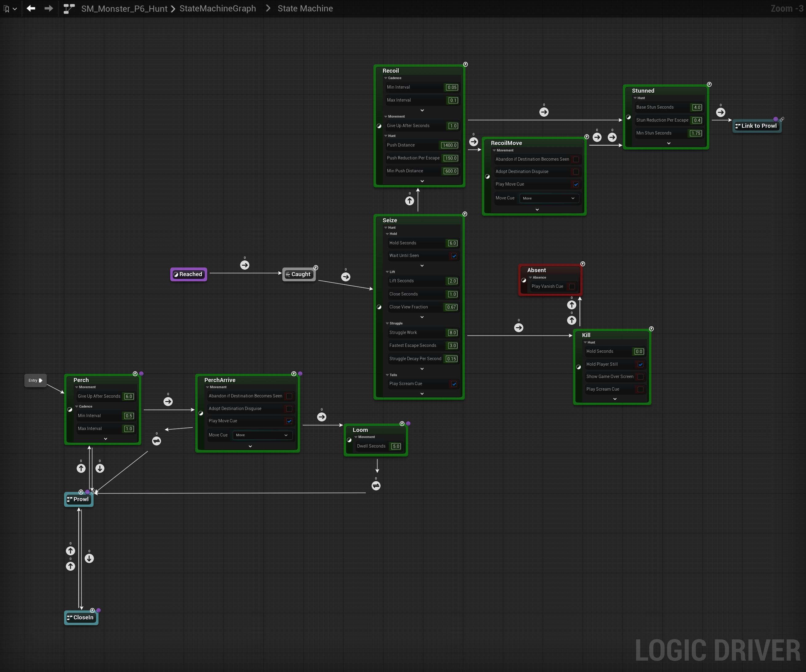Image resolution: width=806 pixels, height=672 pixels.
Task: Edit Dwell Seconds value in Loom
Action: click(396, 446)
